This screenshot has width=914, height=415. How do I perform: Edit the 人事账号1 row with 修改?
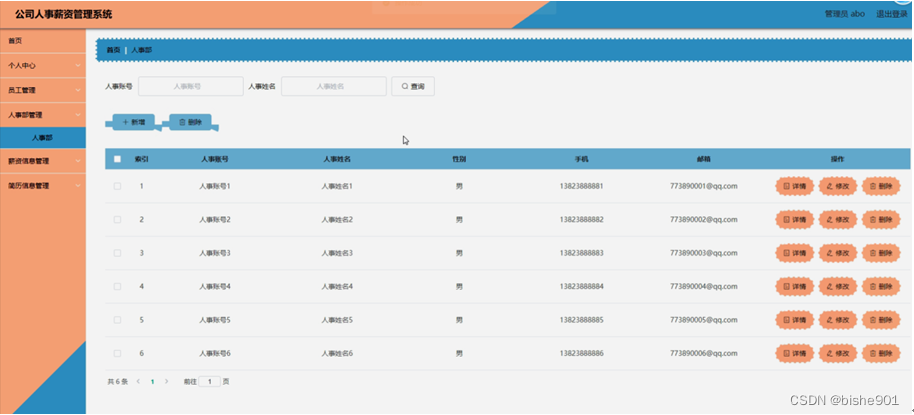pyautogui.click(x=838, y=187)
